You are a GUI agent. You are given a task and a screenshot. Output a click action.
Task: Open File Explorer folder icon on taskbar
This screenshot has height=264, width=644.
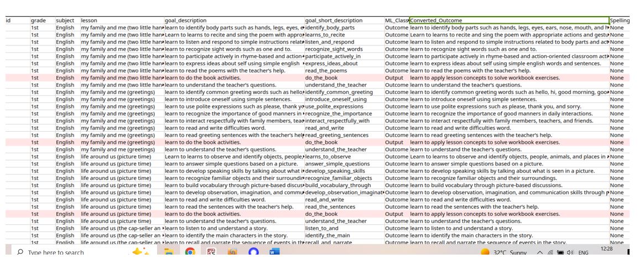tap(169, 252)
